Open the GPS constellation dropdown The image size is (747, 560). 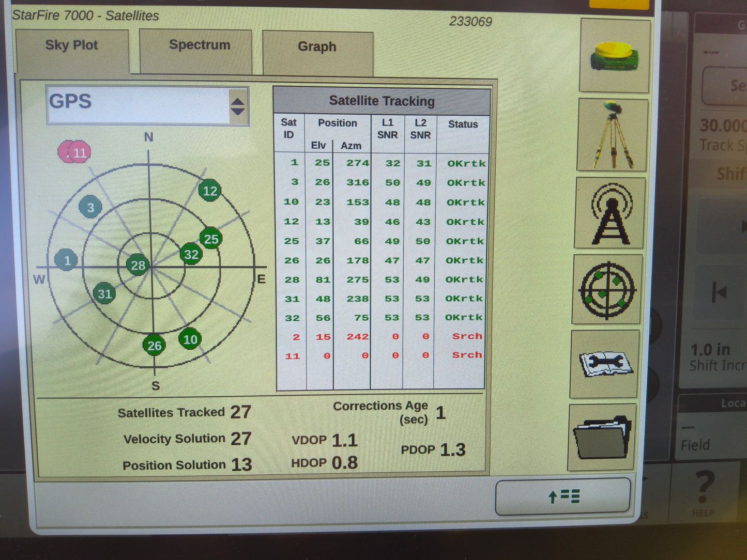coord(148,106)
